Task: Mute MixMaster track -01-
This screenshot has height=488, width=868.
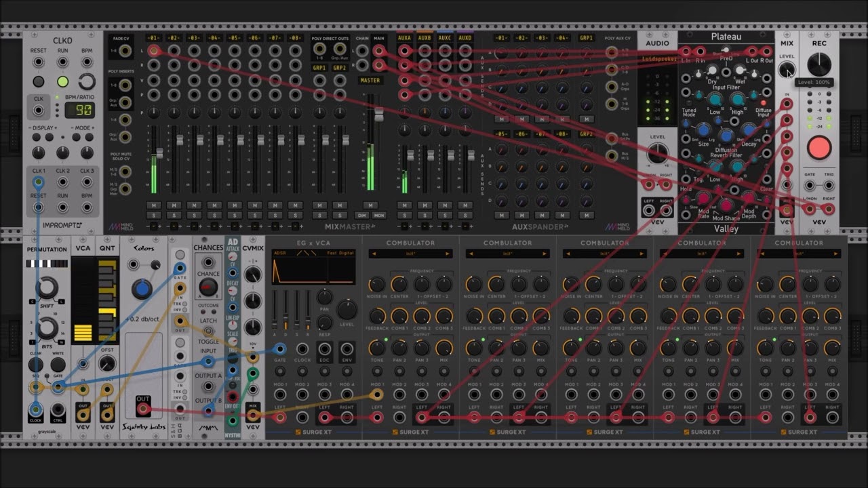Action: pos(153,205)
